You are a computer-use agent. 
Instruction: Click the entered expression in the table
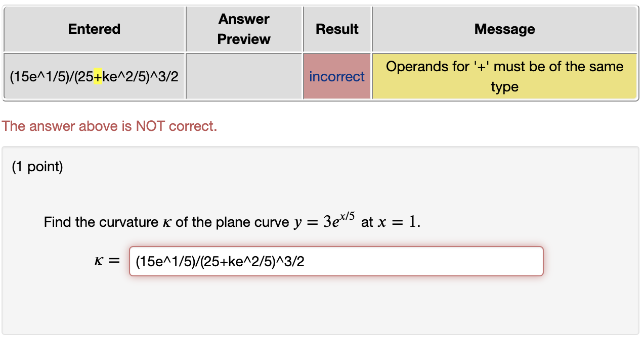pyautogui.click(x=94, y=76)
